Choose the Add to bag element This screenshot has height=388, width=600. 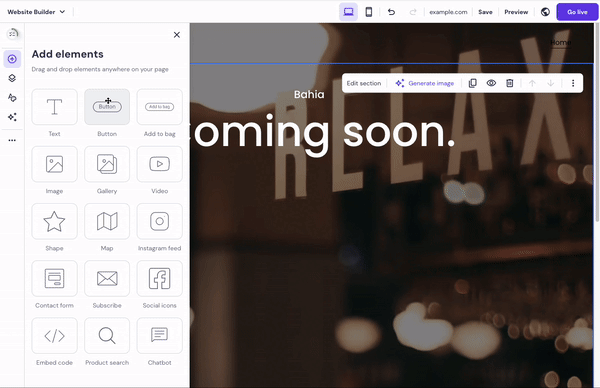160,107
